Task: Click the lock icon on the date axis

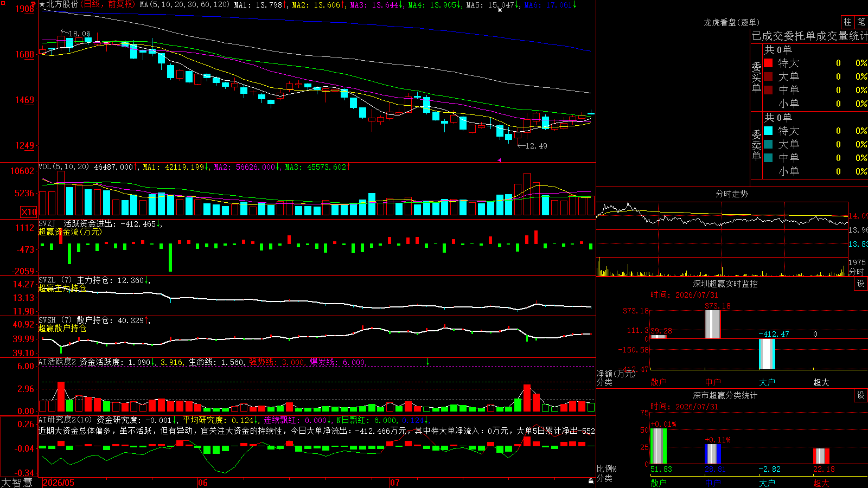Action: click(591, 481)
